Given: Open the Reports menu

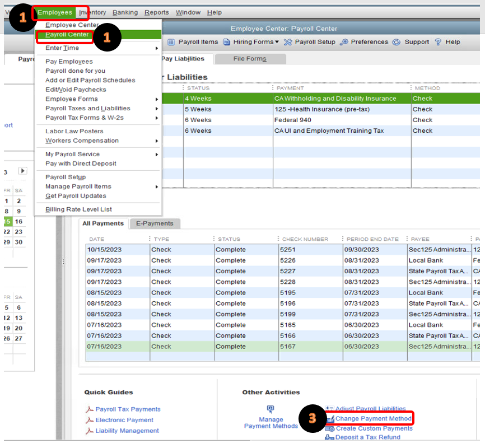Looking at the screenshot, I should pyautogui.click(x=156, y=12).
